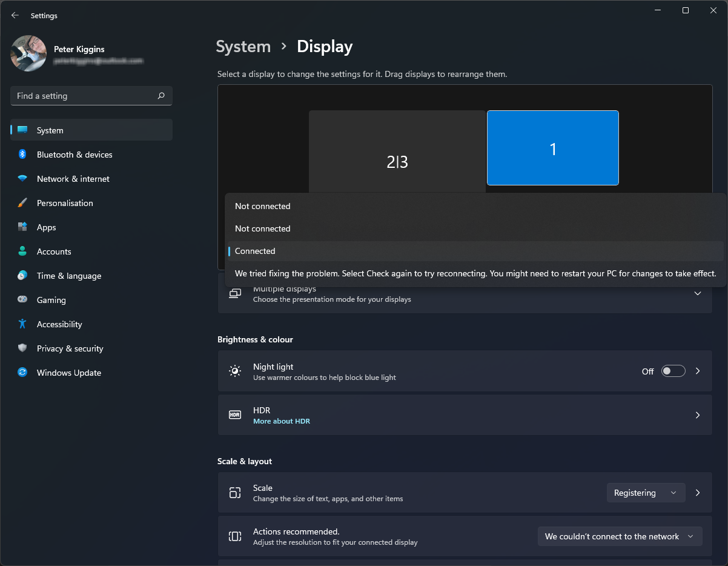Image resolution: width=728 pixels, height=566 pixels.
Task: Open the Scale dropdown showing Registering
Action: tap(646, 493)
